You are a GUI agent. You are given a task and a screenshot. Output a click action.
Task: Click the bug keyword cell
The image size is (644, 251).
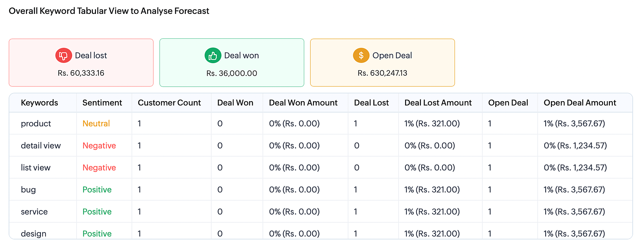(x=28, y=189)
